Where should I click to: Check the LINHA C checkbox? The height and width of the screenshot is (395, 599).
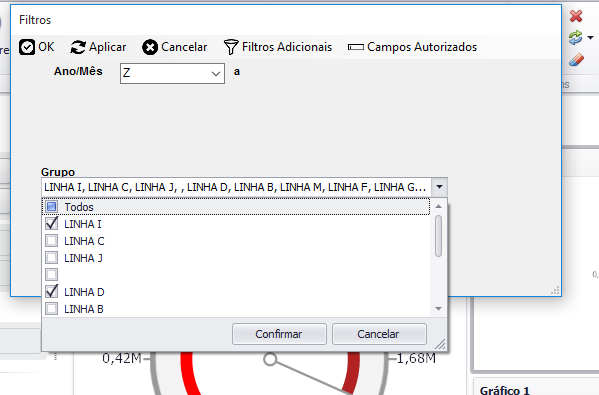[x=52, y=241]
